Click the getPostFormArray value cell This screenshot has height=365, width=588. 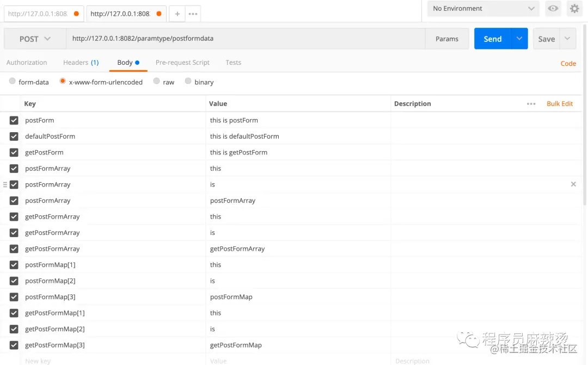click(298, 249)
